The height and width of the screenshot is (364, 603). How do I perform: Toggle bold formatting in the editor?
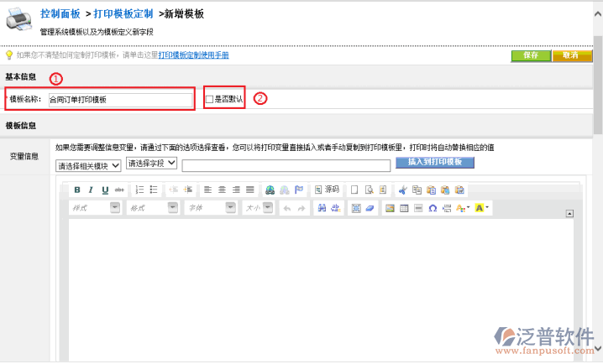77,190
